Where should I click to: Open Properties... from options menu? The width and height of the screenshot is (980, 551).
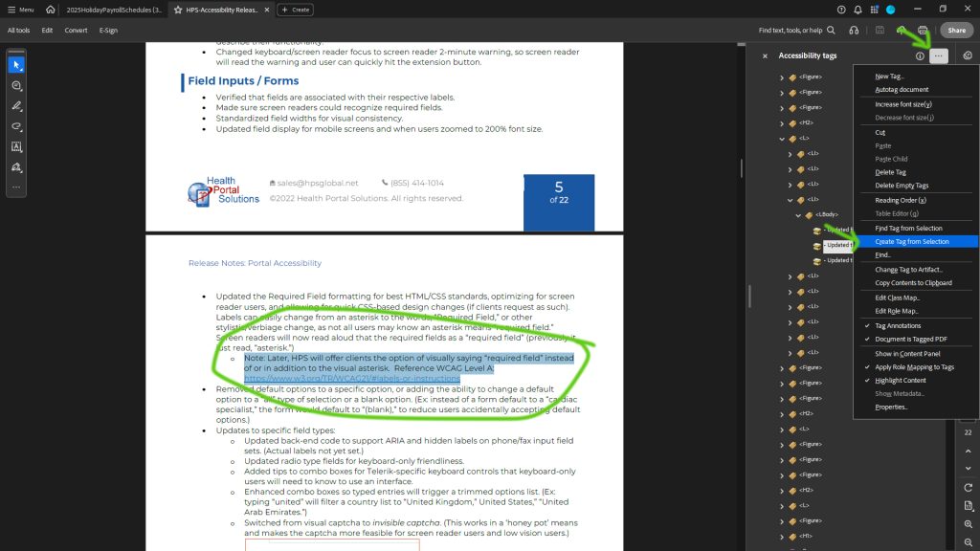coord(891,407)
